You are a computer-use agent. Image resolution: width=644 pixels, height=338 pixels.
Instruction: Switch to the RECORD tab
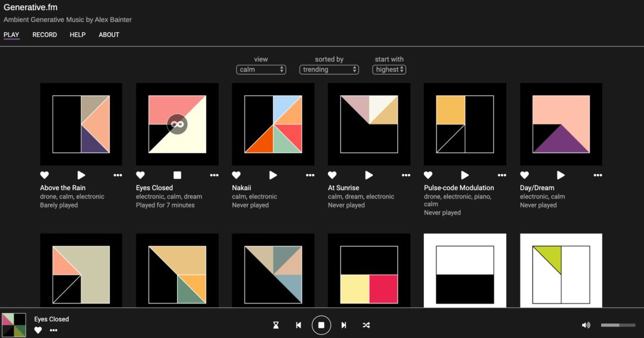(x=45, y=35)
